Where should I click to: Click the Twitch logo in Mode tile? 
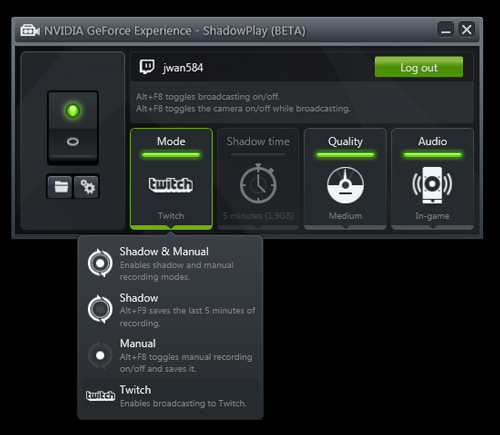coord(171,185)
